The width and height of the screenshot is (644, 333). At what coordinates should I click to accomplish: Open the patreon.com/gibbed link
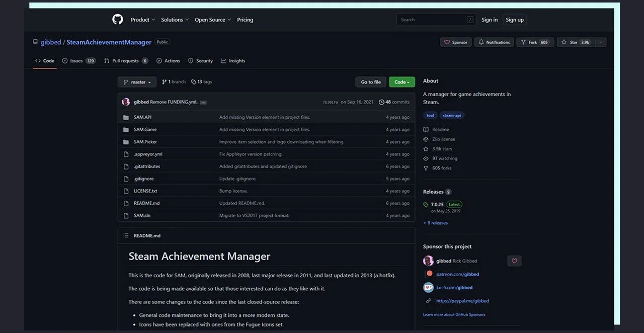457,274
